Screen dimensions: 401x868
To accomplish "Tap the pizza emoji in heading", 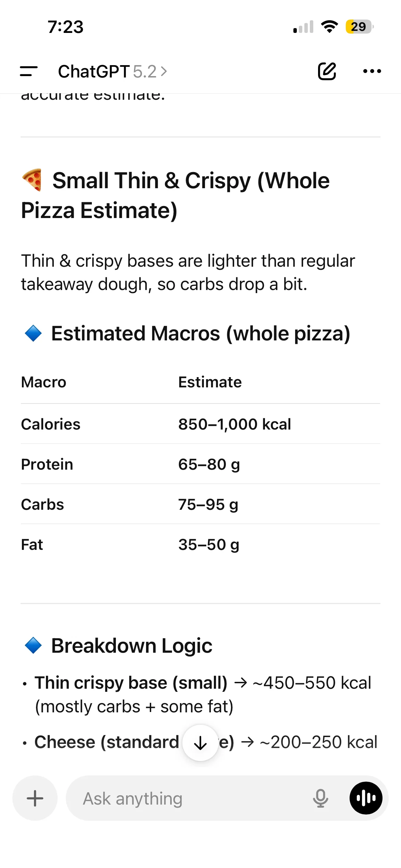I will pyautogui.click(x=32, y=180).
